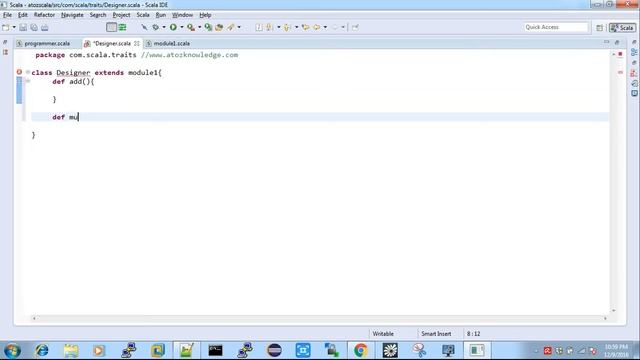Click the error marker beside class Designer

pos(19,72)
